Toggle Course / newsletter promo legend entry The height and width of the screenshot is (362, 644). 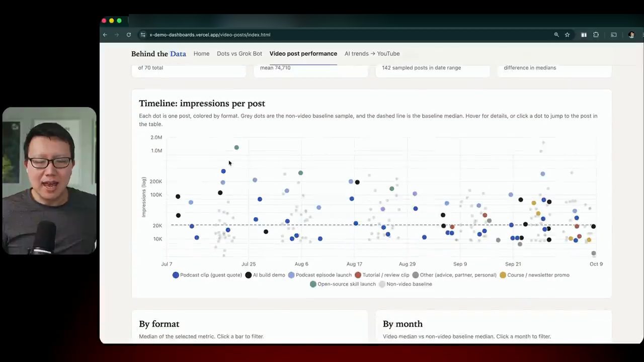pos(534,275)
